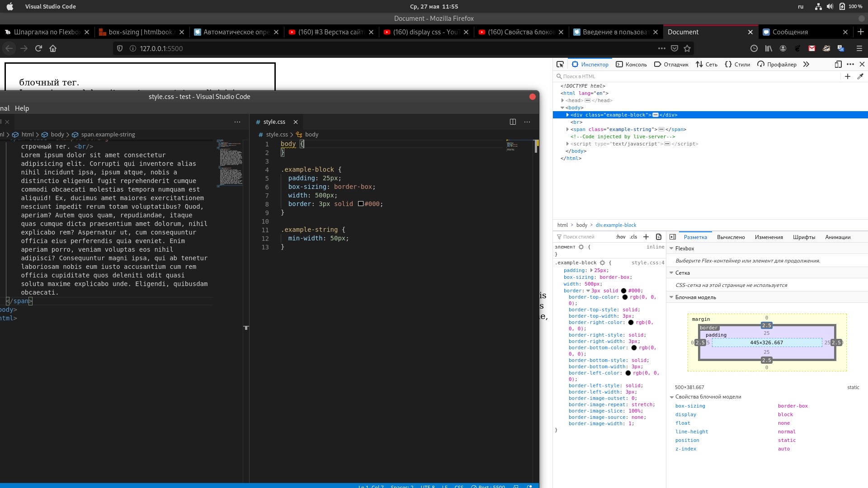
Task: Switch to the Шпаргалка по Flexbox tab
Action: click(x=47, y=32)
